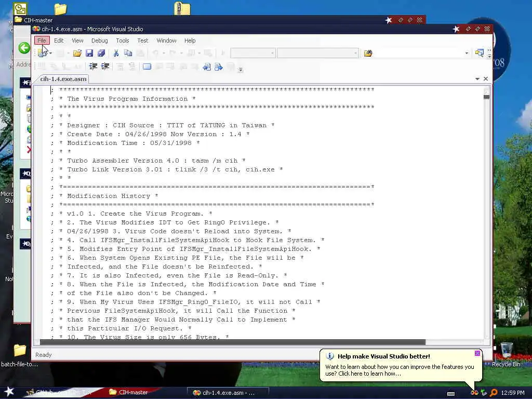The height and width of the screenshot is (399, 532).
Task: Open the File menu
Action: coord(42,41)
